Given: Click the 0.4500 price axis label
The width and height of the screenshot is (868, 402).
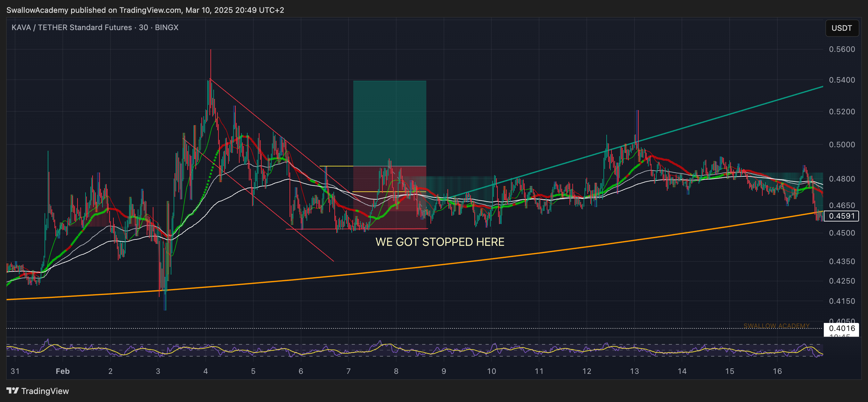Looking at the screenshot, I should point(842,233).
